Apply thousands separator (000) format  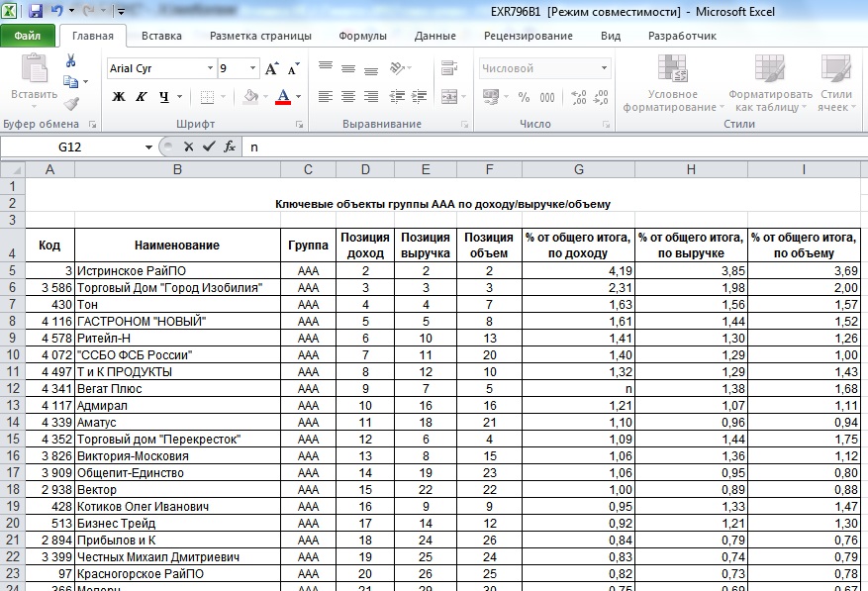pyautogui.click(x=547, y=97)
